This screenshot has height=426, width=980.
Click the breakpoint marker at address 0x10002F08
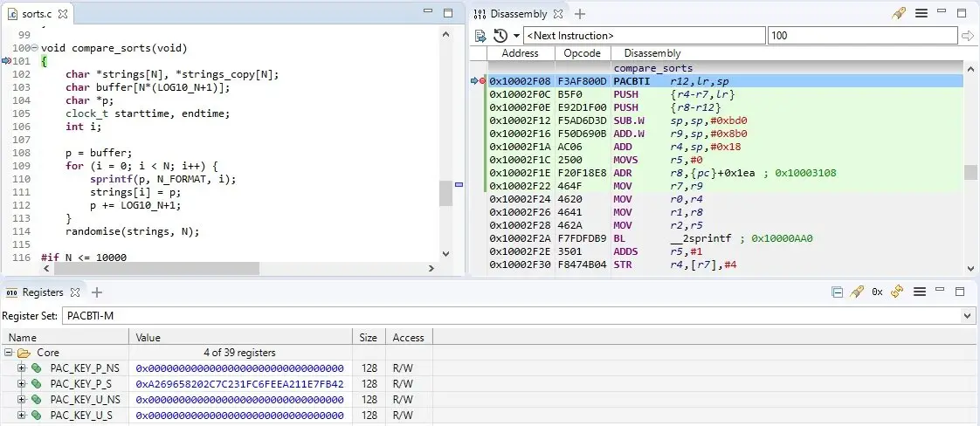point(482,81)
